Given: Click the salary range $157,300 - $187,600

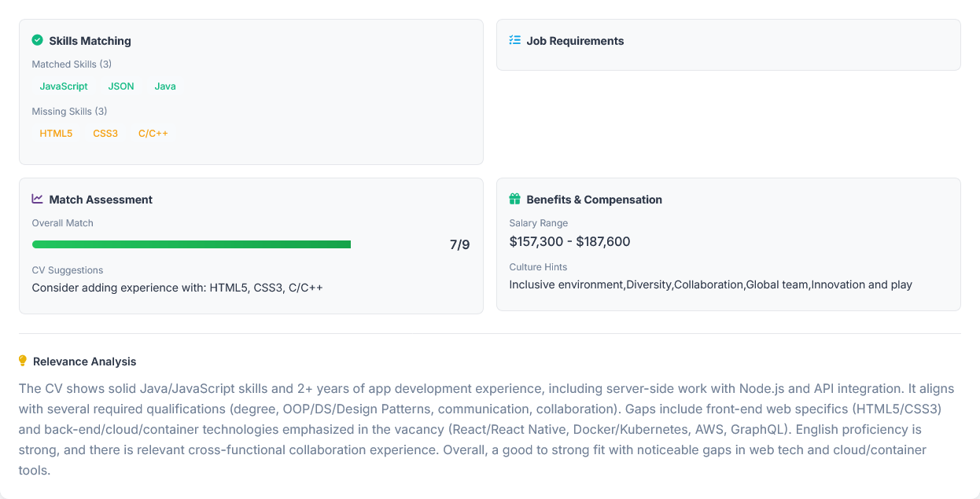Looking at the screenshot, I should point(569,242).
